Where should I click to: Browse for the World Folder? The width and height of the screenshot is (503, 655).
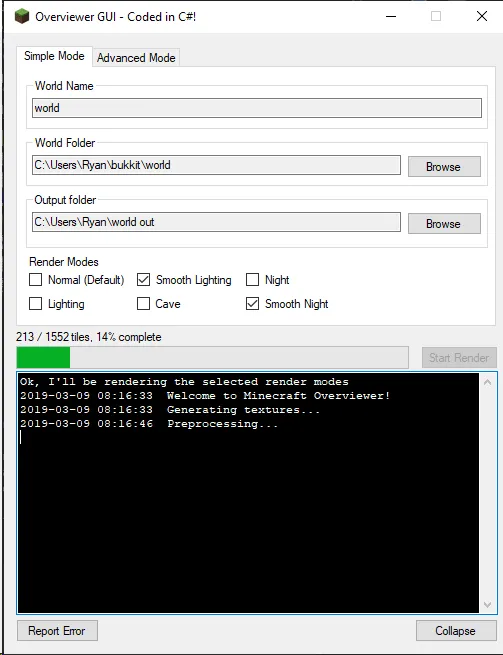tap(444, 167)
